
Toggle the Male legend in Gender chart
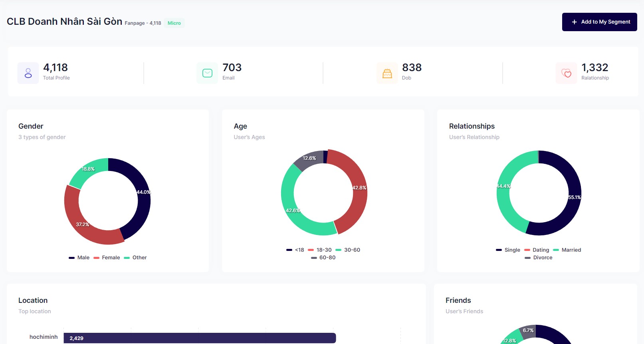[79, 258]
